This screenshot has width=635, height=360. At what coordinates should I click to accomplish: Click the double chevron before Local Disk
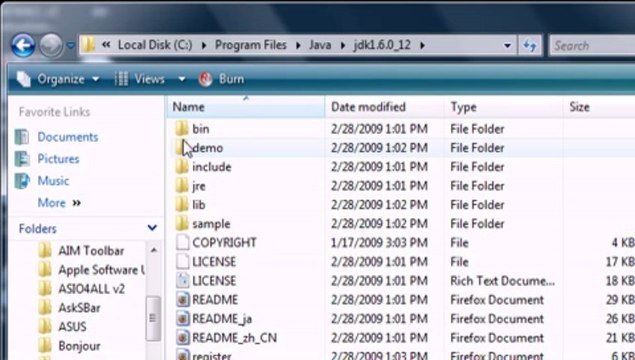click(106, 45)
